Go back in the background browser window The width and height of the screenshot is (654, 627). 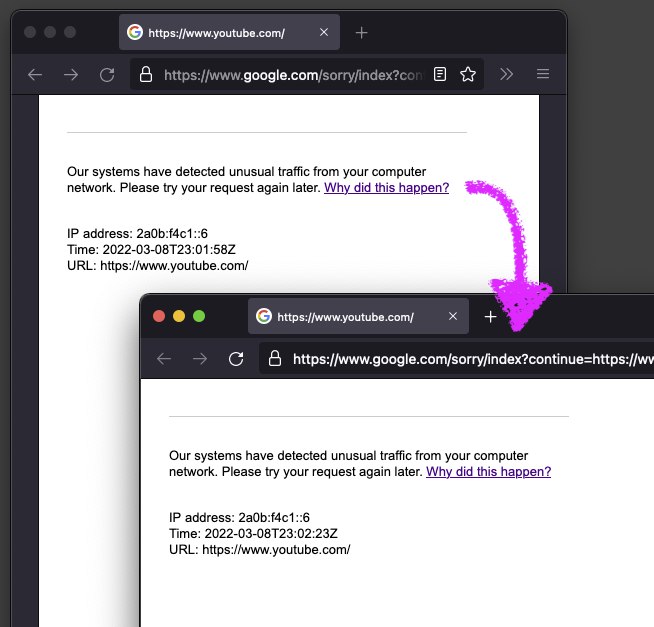pyautogui.click(x=35, y=75)
